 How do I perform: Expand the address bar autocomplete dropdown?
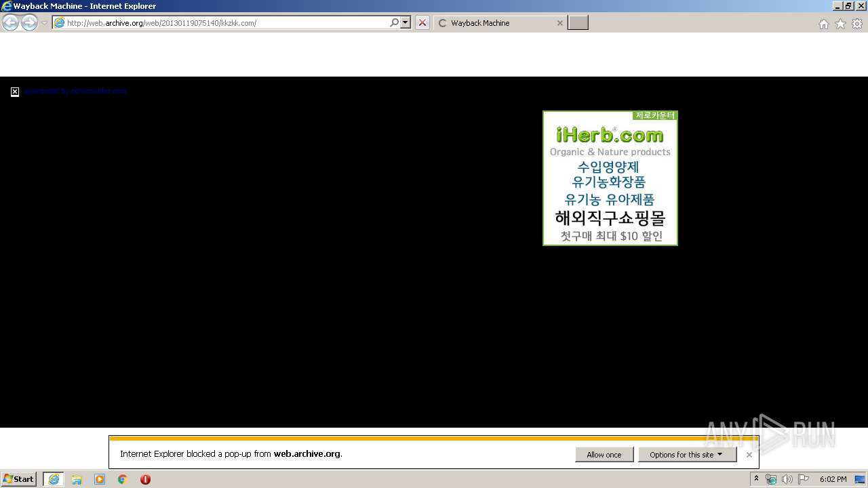406,23
